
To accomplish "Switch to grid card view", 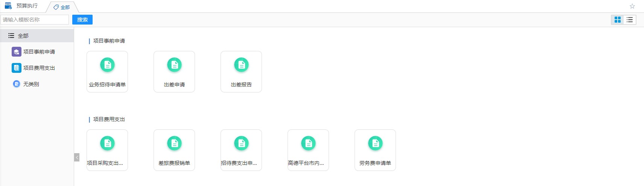I will tap(618, 20).
